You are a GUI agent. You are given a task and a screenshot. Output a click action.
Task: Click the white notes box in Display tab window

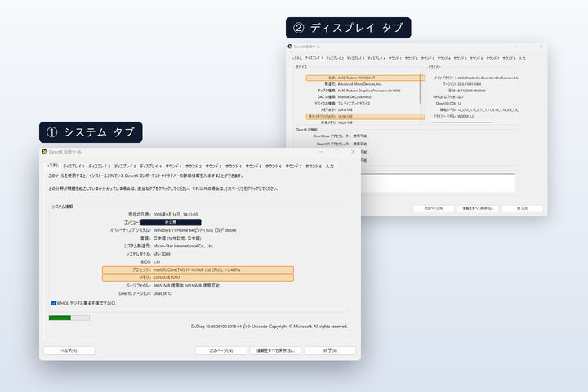point(438,183)
